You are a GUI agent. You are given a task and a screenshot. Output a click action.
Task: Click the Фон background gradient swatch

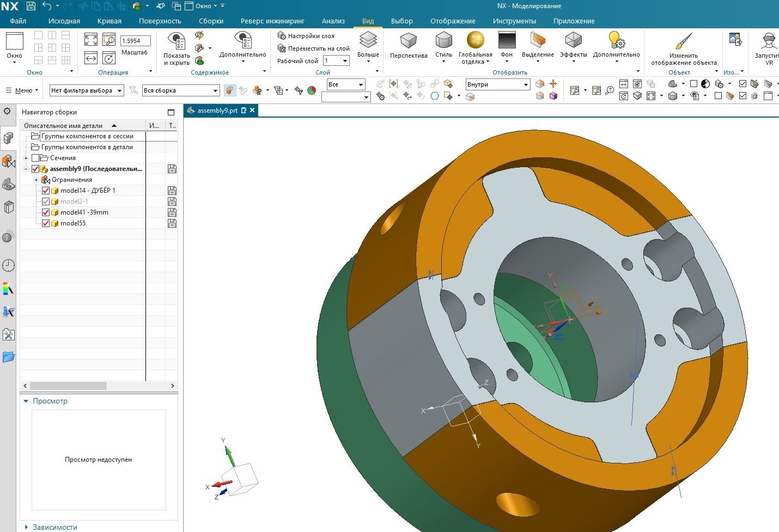(x=507, y=40)
